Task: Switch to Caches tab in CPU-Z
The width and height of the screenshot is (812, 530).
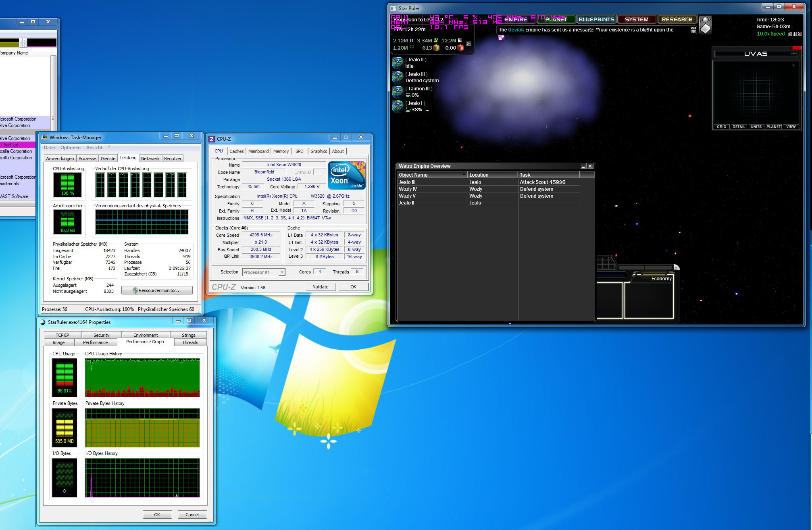Action: [x=237, y=151]
